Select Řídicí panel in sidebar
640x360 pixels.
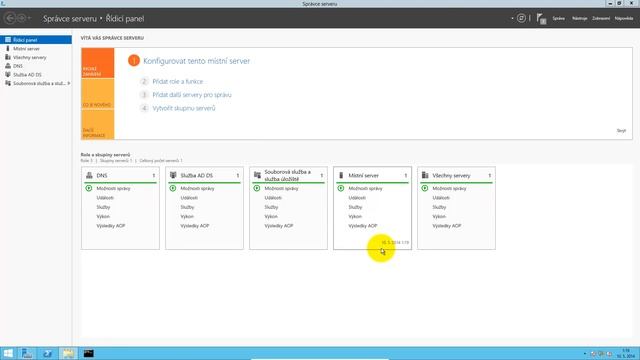coord(36,40)
